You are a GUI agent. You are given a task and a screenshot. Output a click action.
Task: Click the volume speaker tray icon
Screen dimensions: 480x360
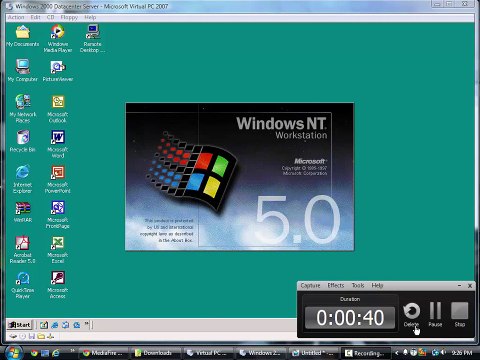tap(444, 352)
